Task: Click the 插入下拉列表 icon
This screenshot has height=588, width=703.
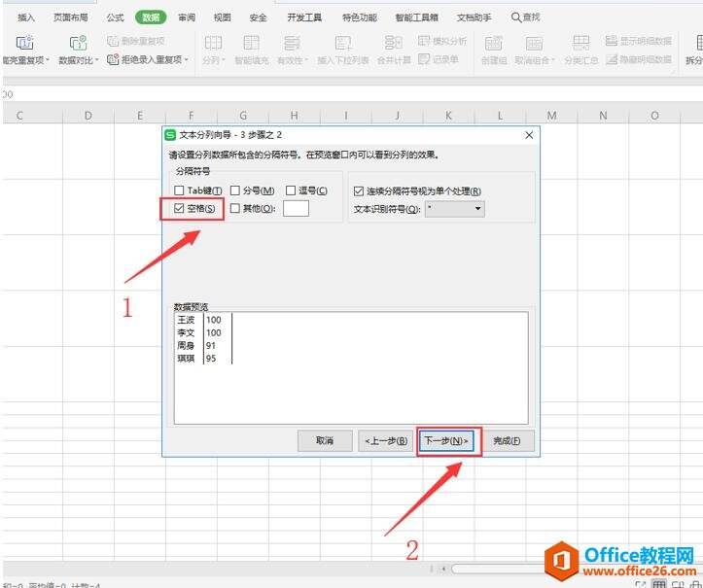Action: pyautogui.click(x=343, y=43)
